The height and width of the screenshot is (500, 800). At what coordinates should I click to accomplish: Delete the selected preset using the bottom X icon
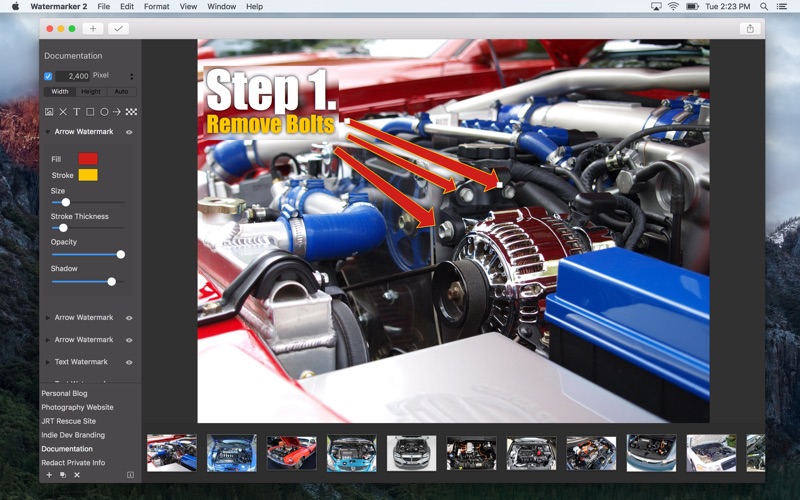click(77, 475)
